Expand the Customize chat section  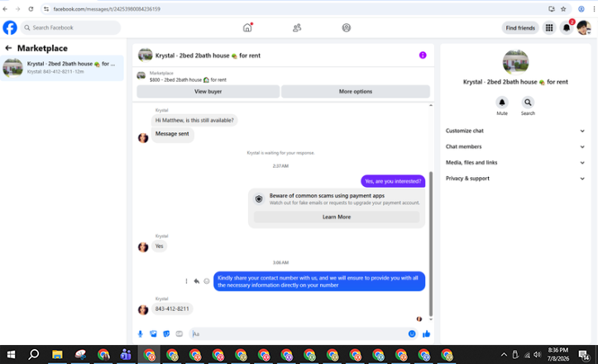[x=514, y=131]
